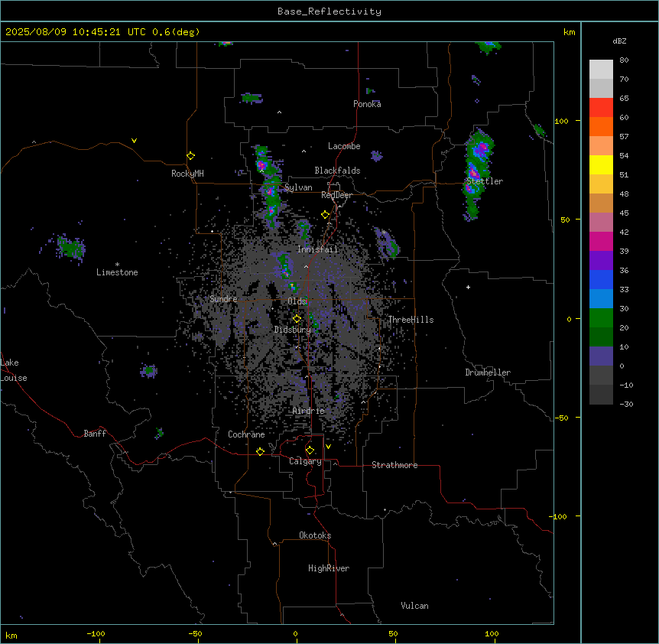659x644 pixels.
Task: Select the magenta 42 dBZ legend swatch
Action: [x=601, y=241]
